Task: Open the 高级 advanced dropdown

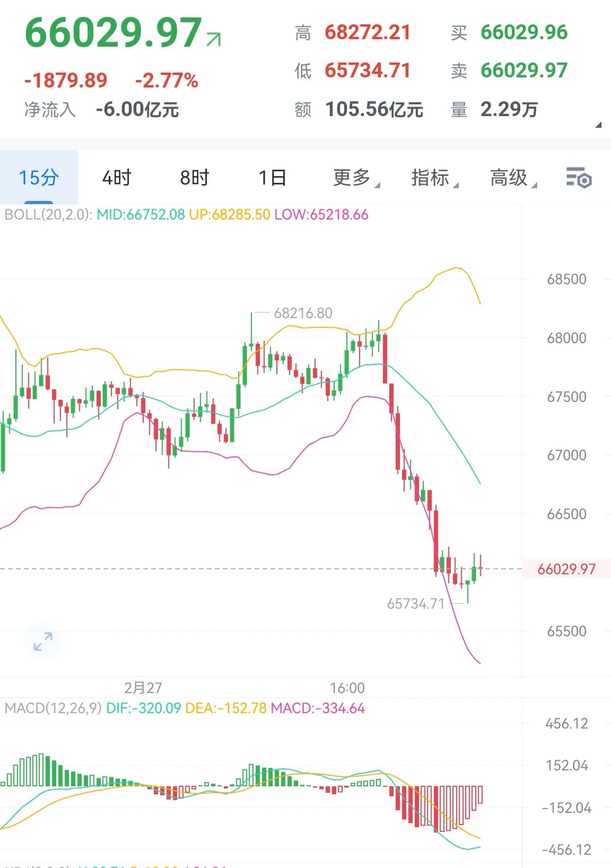Action: (513, 178)
